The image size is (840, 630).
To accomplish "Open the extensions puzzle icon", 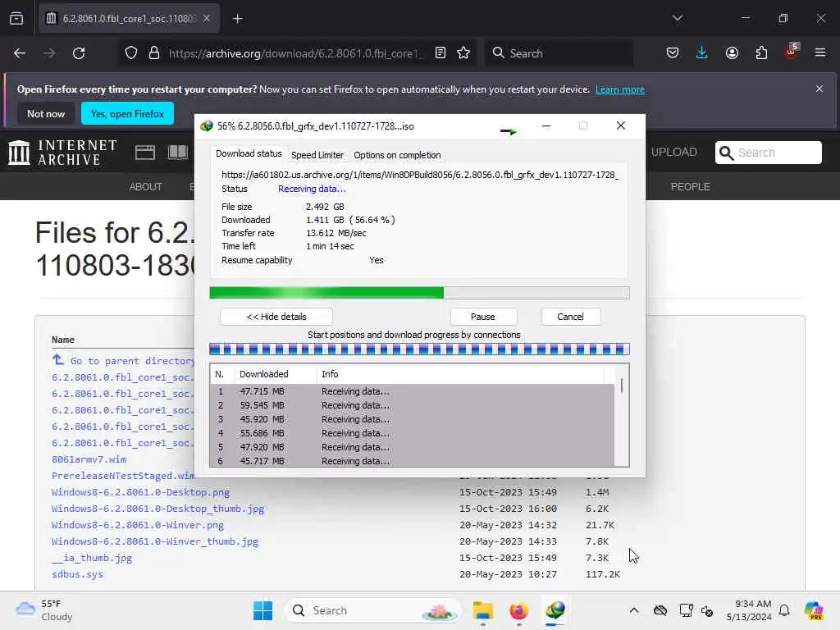I will (761, 53).
